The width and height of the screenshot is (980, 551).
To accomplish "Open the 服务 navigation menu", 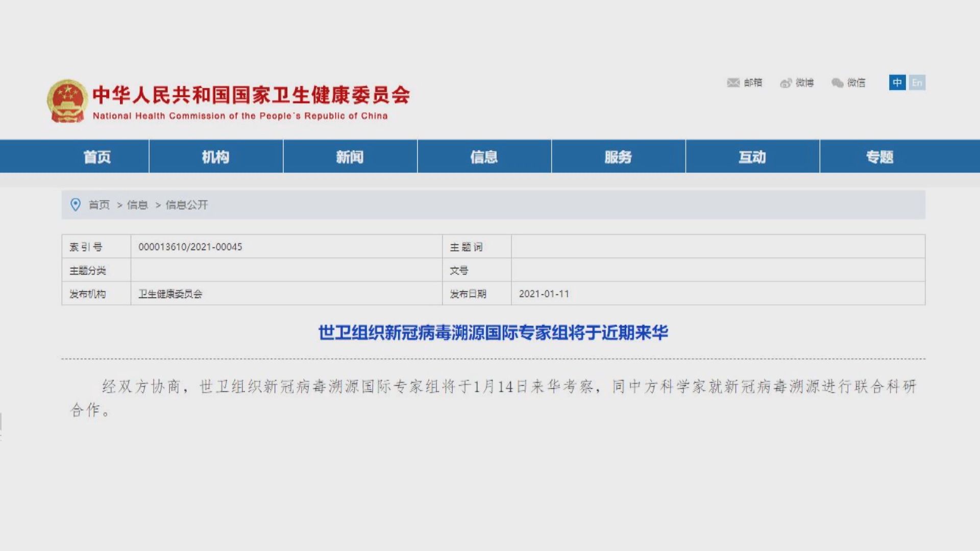I will pos(619,157).
